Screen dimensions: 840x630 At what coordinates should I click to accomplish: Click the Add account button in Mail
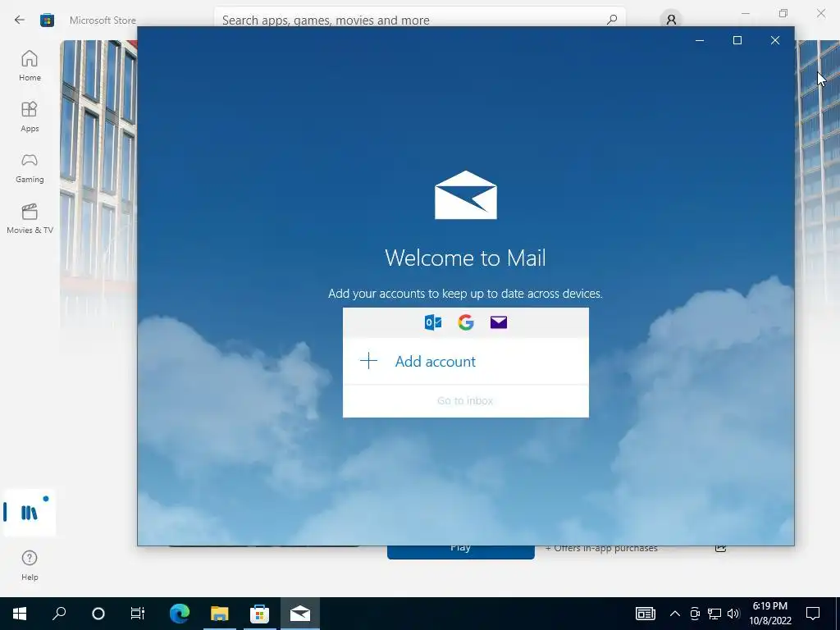click(466, 361)
